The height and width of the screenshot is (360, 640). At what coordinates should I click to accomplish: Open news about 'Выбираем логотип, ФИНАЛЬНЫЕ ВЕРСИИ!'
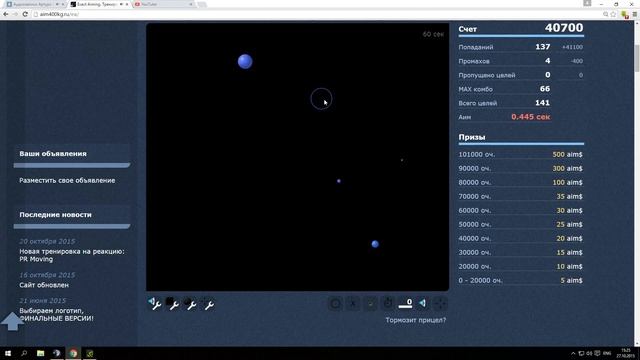pyautogui.click(x=56, y=314)
